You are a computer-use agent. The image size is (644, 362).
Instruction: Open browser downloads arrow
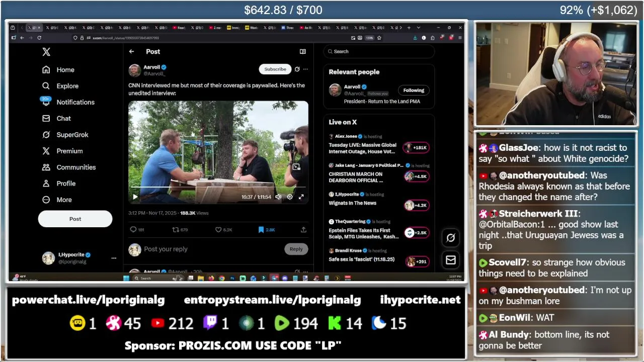click(x=415, y=38)
